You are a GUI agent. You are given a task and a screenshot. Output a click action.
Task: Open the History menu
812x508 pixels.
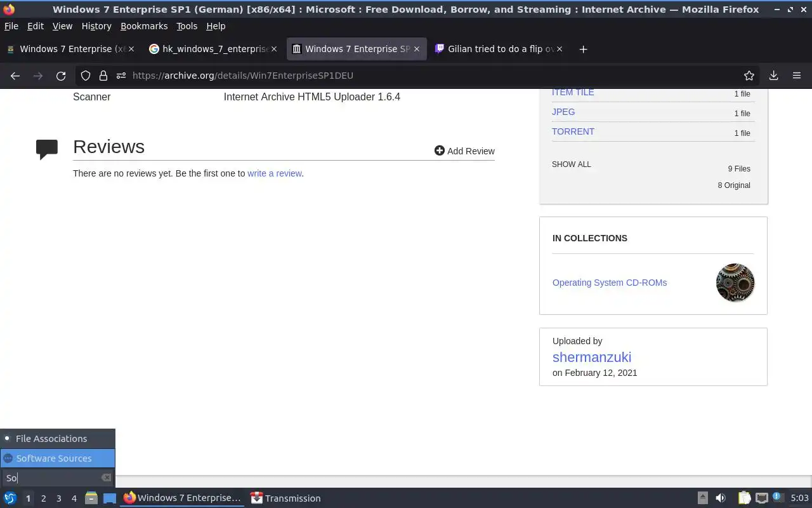coord(96,26)
